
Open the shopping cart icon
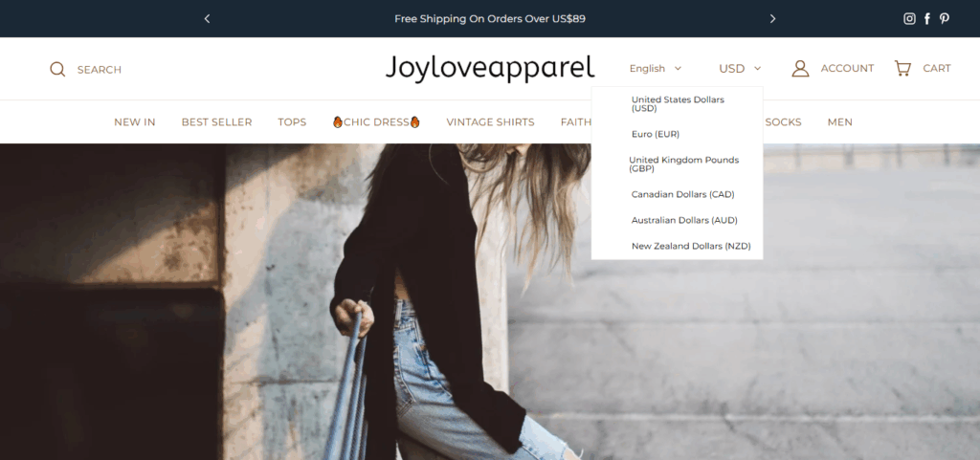pos(902,69)
